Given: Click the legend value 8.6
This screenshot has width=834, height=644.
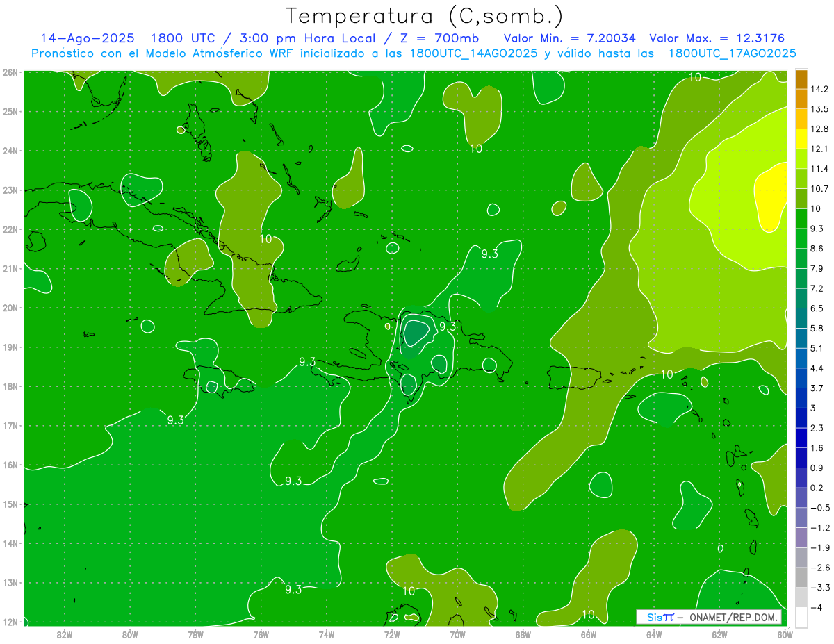Looking at the screenshot, I should coord(817,248).
